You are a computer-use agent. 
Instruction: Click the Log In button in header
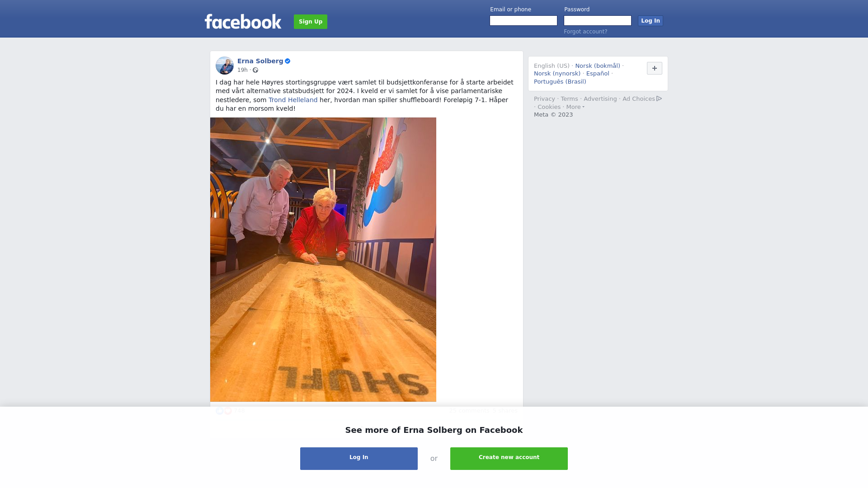[651, 21]
